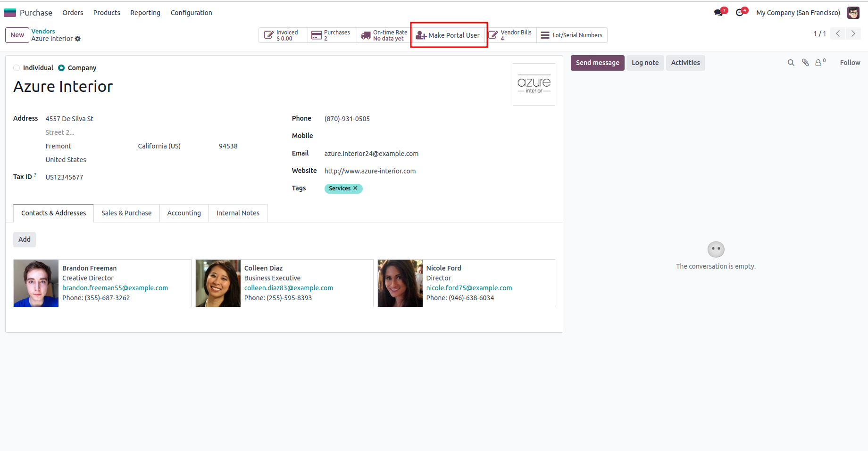Open the messages conversation icon
This screenshot has height=451, width=868.
(x=719, y=13)
